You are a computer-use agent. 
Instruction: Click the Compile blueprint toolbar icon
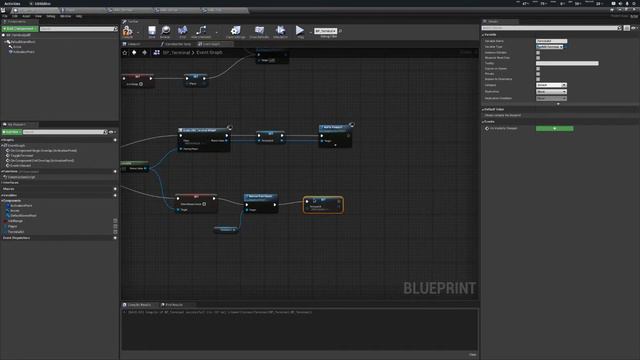(x=127, y=31)
